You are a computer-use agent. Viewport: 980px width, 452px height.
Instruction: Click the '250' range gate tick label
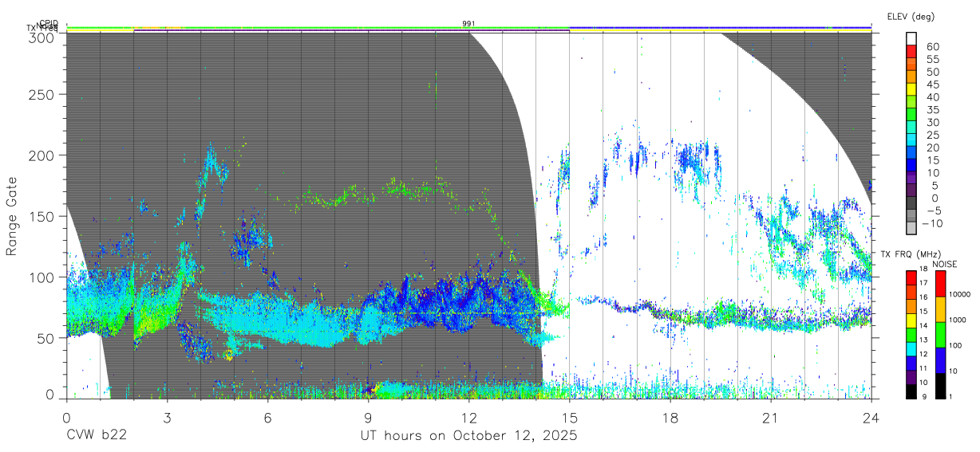point(41,95)
